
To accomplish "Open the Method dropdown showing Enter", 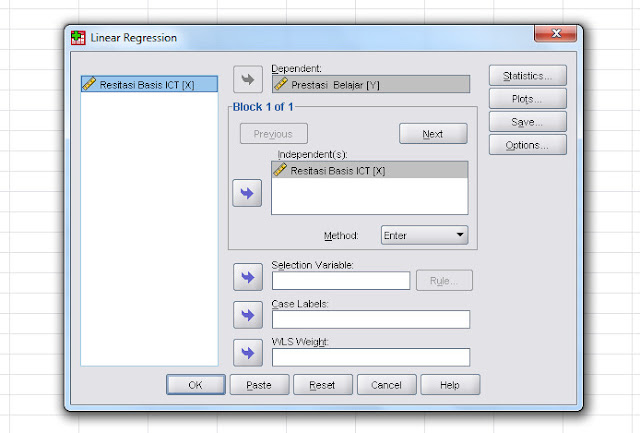I will point(424,235).
